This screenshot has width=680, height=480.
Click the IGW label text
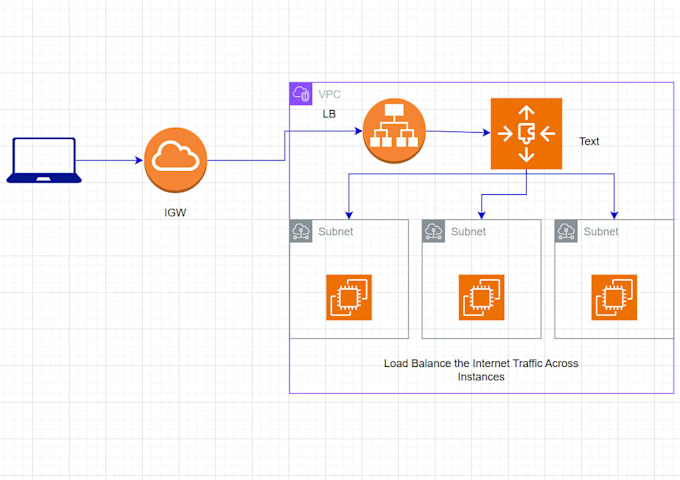175,212
